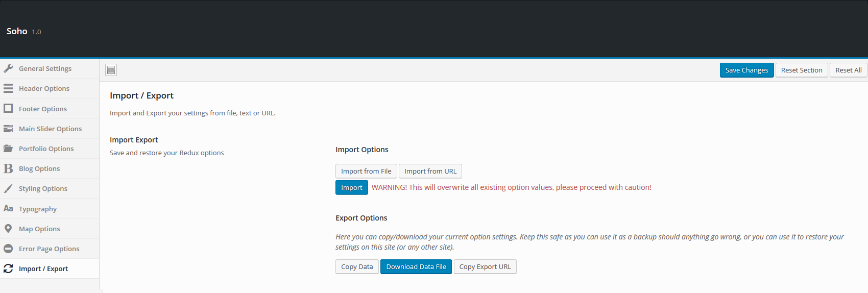Open the Error Page Options section
Viewport: 868px width, 293px height.
pyautogui.click(x=50, y=249)
